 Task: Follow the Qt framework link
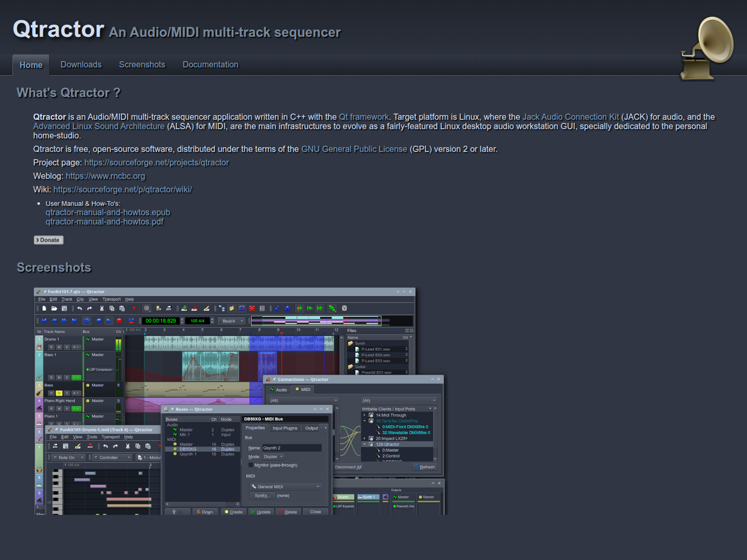pos(364,117)
